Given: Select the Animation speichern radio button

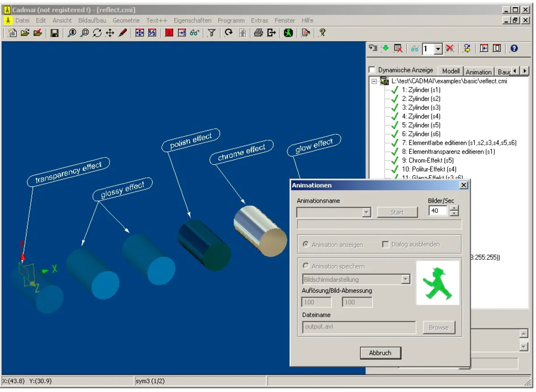Looking at the screenshot, I should pos(306,266).
